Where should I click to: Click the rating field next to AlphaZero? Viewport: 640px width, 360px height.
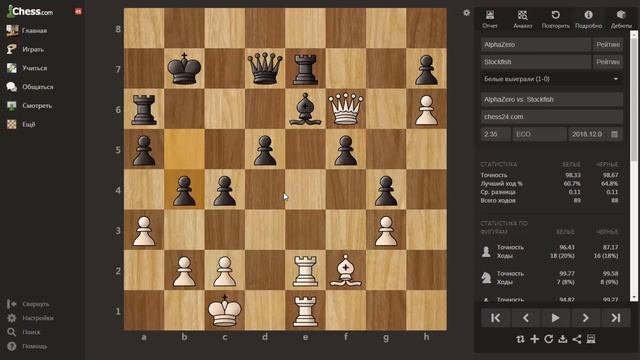point(608,44)
